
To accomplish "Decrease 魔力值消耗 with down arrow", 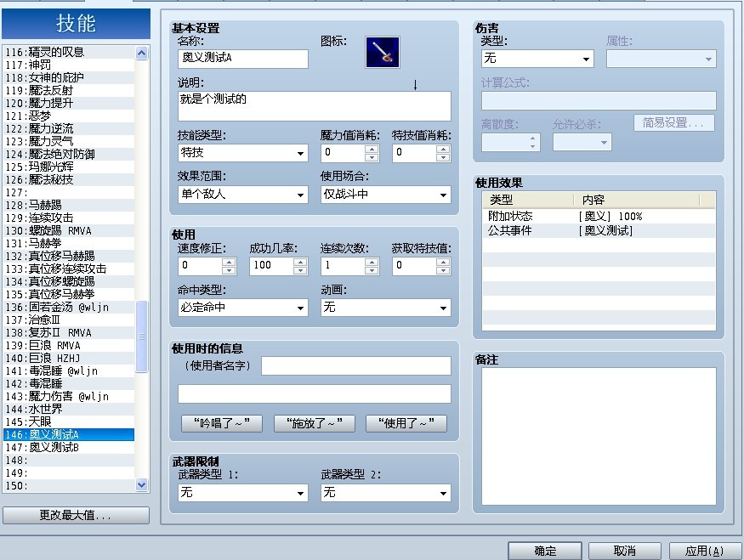I will [372, 157].
